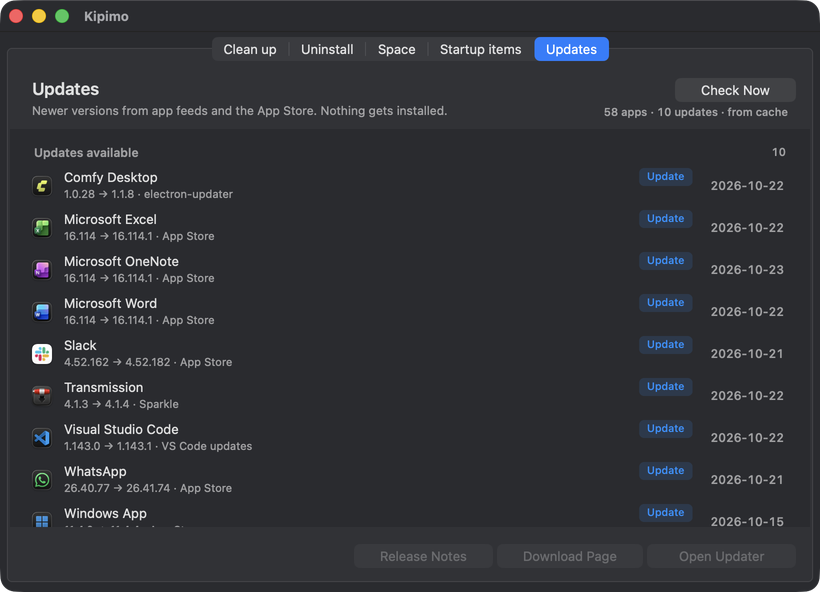The image size is (820, 592).
Task: Click the Release Notes button
Action: coord(423,556)
